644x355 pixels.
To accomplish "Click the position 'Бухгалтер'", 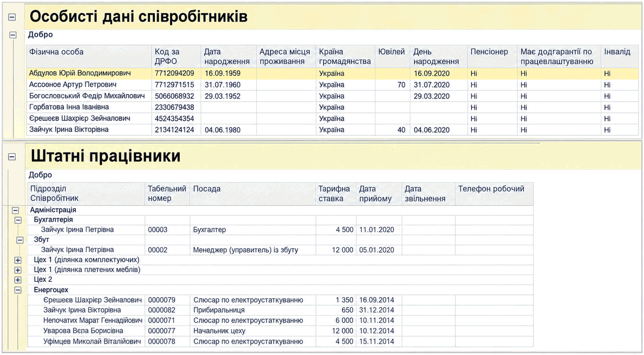I will click(x=210, y=230).
